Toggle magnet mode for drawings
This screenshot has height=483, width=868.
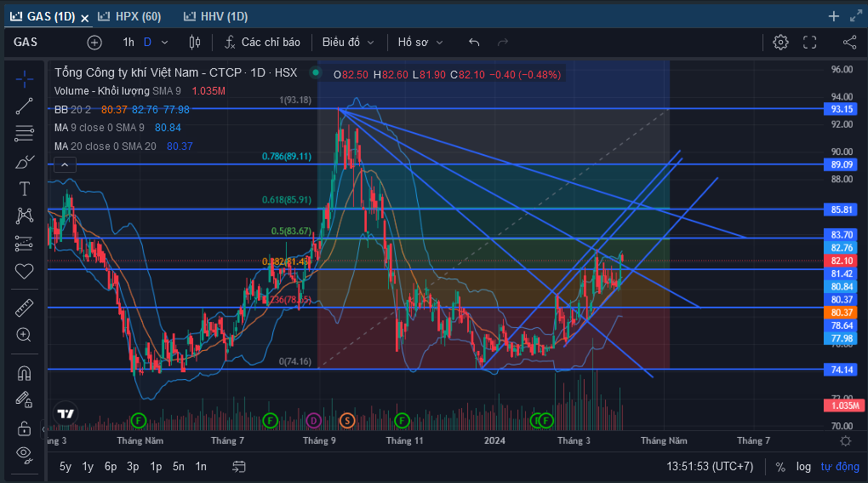tap(25, 373)
